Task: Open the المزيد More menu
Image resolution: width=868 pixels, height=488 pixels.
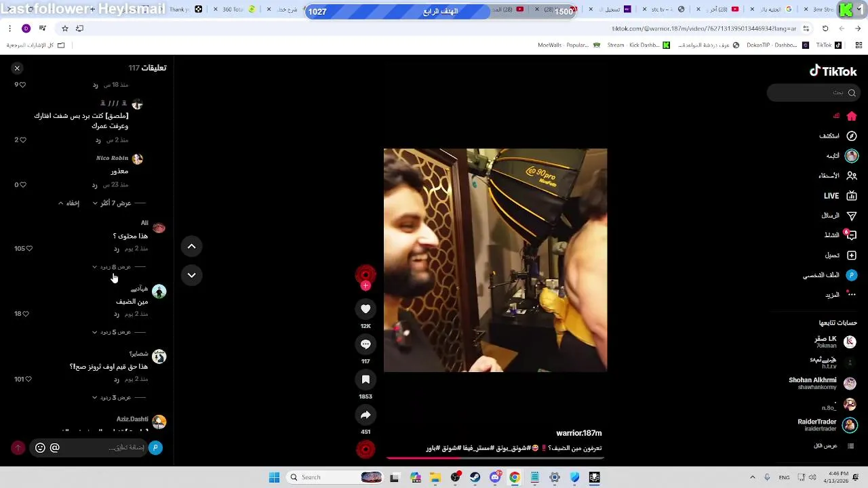Action: [841, 295]
